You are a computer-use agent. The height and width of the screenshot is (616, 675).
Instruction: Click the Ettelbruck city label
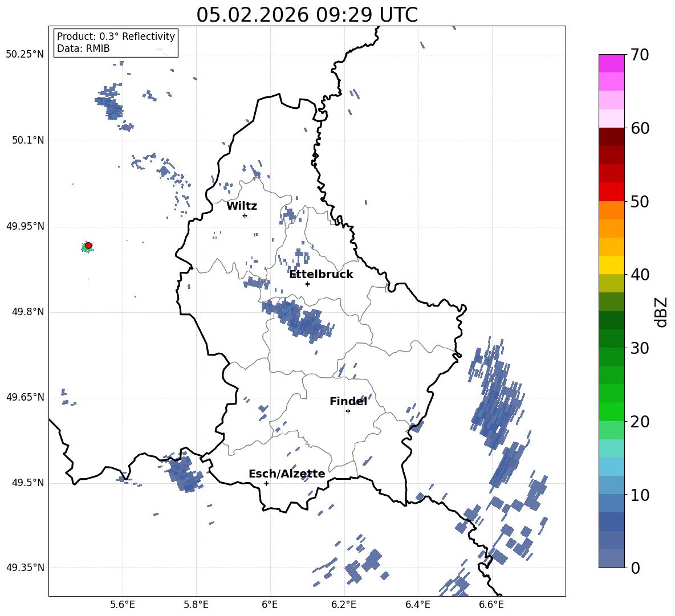pyautogui.click(x=321, y=275)
